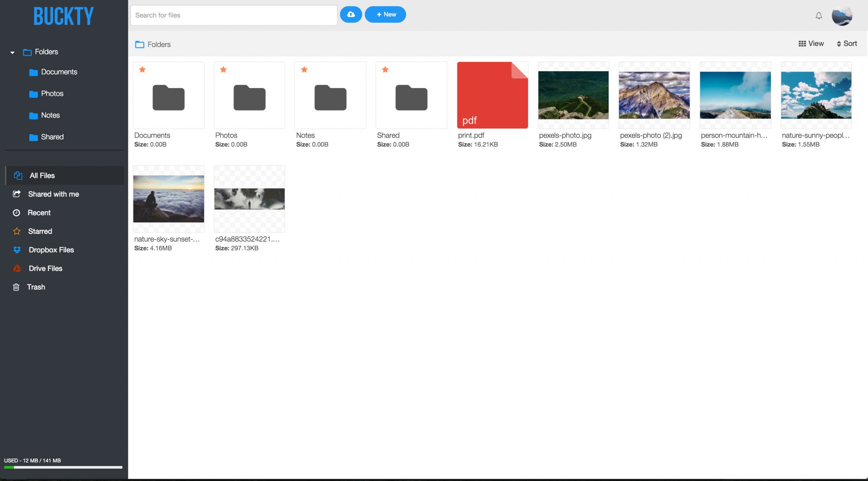Screen dimensions: 868x481
Task: Click the Photos starred toggle
Action: (223, 69)
